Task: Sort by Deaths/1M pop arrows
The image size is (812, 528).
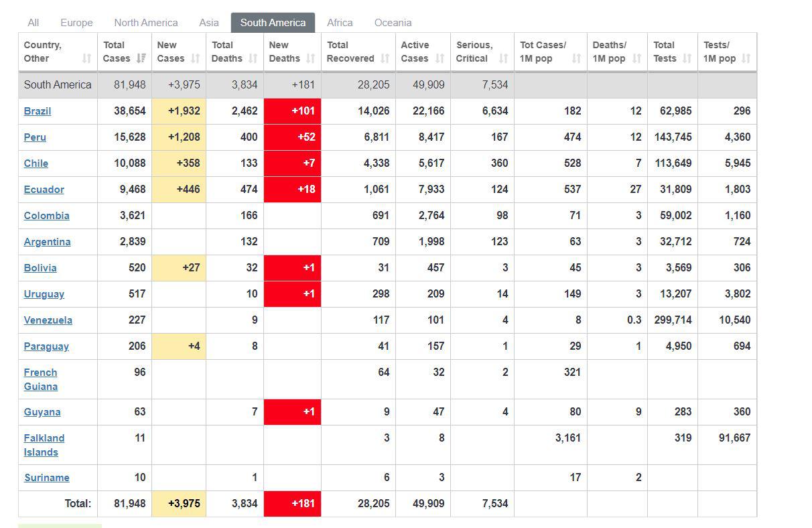Action: [x=636, y=59]
